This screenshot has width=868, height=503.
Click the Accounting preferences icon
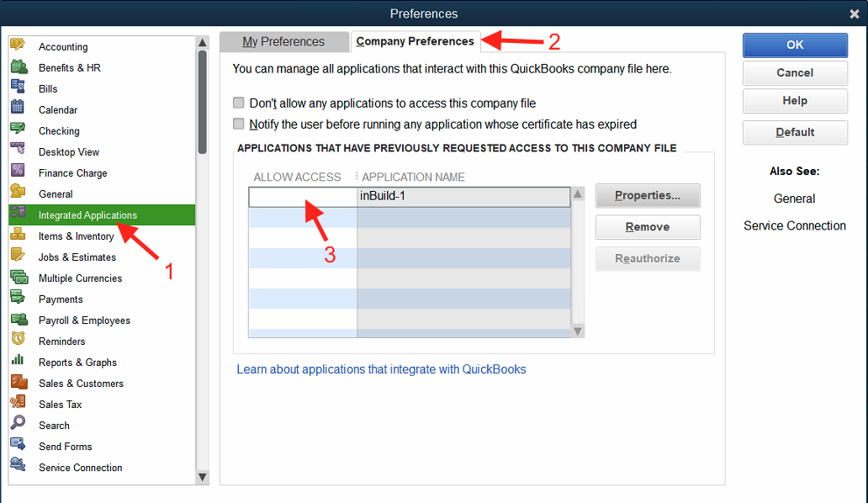[18, 45]
